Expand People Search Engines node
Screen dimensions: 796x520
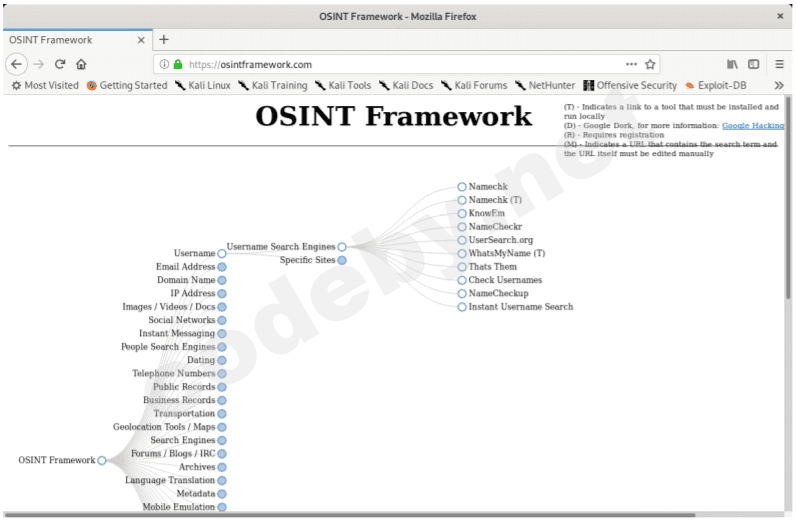222,347
